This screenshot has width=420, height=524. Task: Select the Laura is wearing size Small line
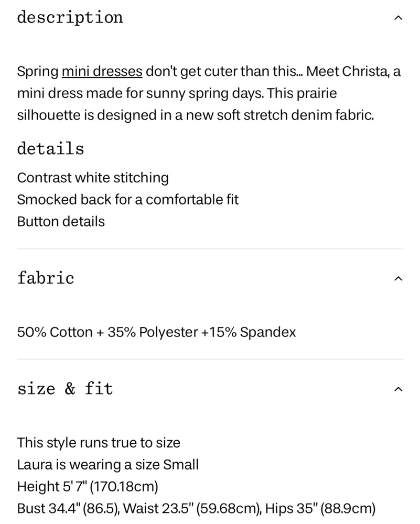pyautogui.click(x=107, y=465)
